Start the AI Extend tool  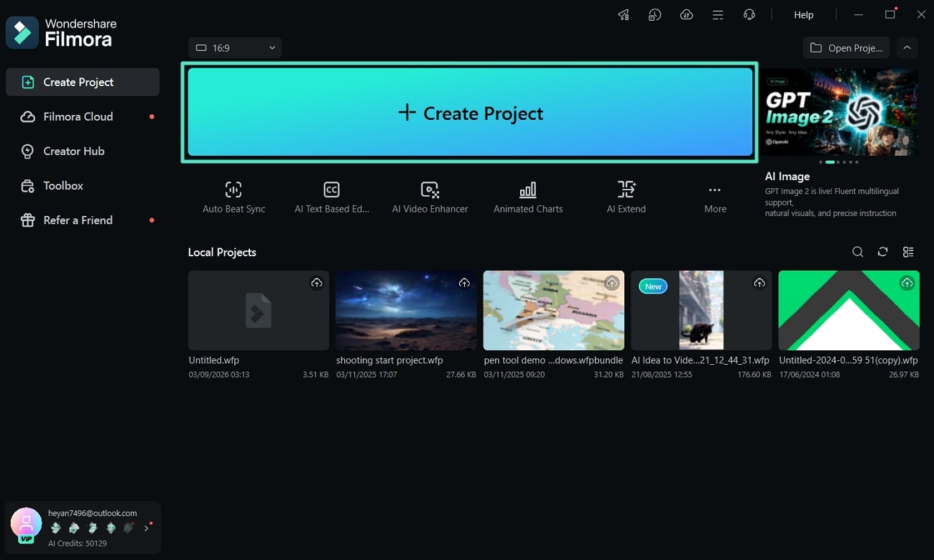[626, 197]
